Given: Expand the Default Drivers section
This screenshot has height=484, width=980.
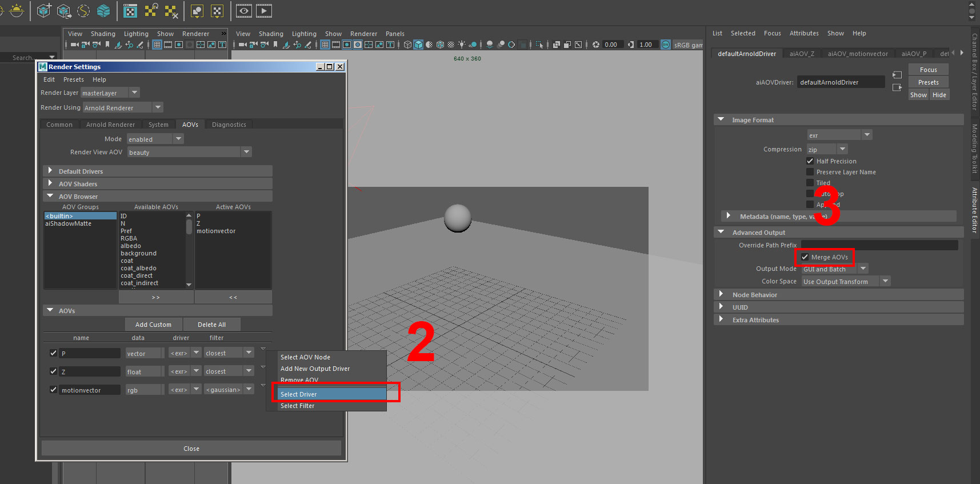Looking at the screenshot, I should (x=157, y=171).
